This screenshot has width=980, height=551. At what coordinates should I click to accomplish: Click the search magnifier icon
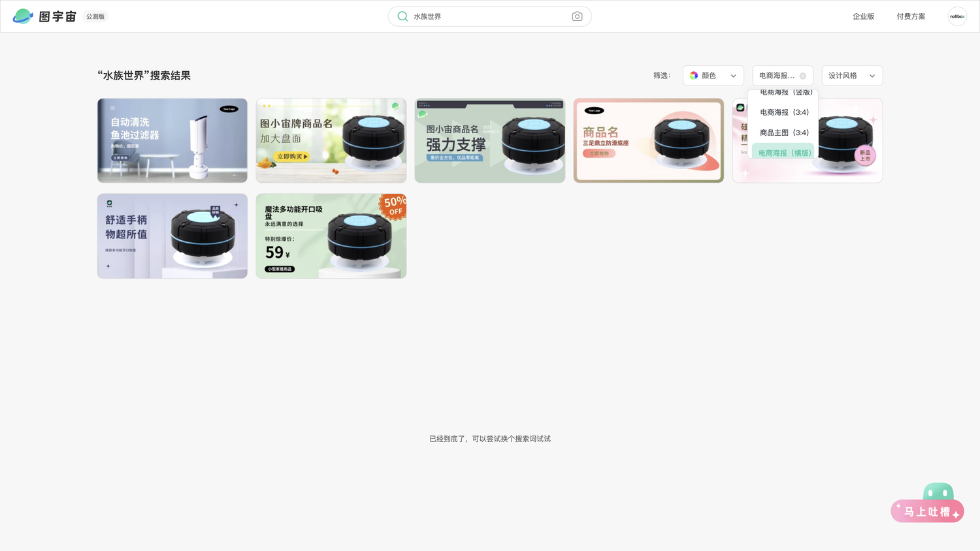402,16
